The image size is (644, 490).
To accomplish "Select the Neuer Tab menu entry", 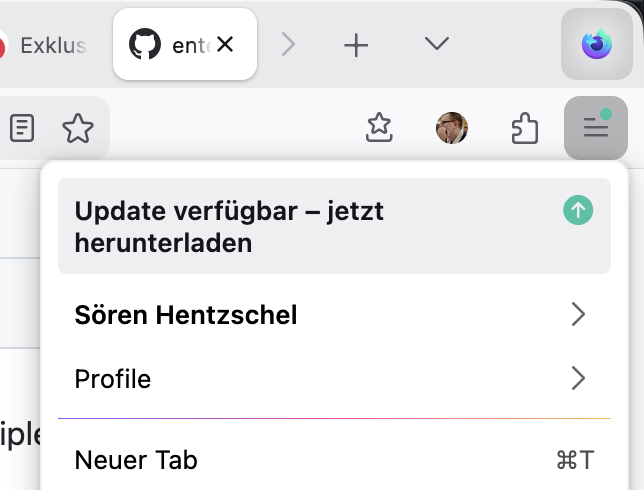I will (136, 460).
